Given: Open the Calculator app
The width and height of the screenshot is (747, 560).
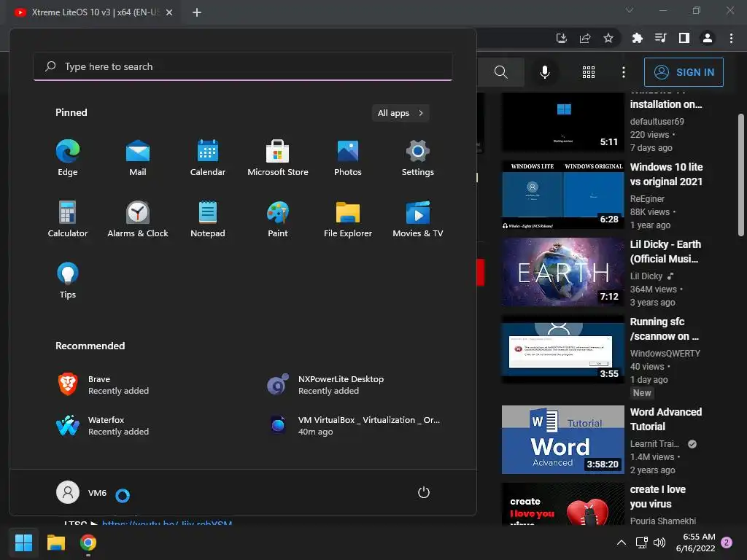Looking at the screenshot, I should click(x=68, y=219).
